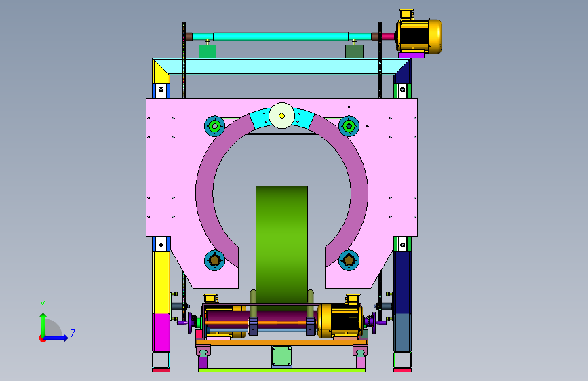Pick the bright green bearing block under the shaft
588x381 pixels.
(x=208, y=52)
